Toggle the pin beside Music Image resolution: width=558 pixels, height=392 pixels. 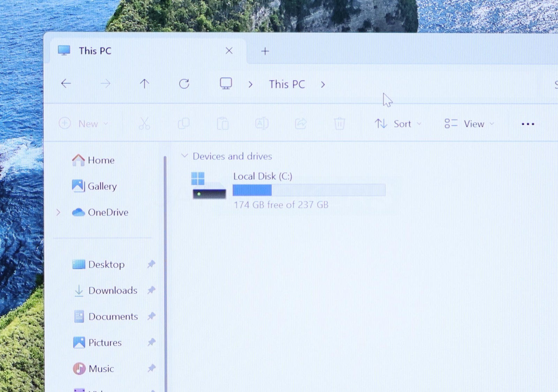(151, 368)
